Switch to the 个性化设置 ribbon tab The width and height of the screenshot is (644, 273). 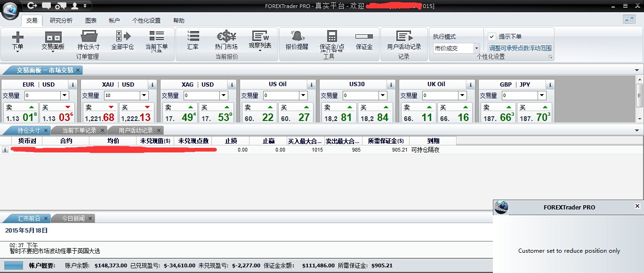(x=146, y=21)
